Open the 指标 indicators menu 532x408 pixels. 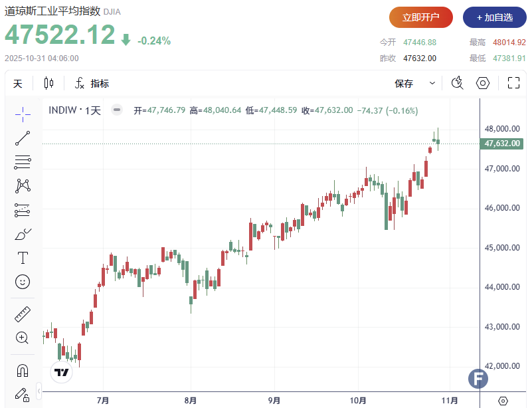[x=92, y=83]
